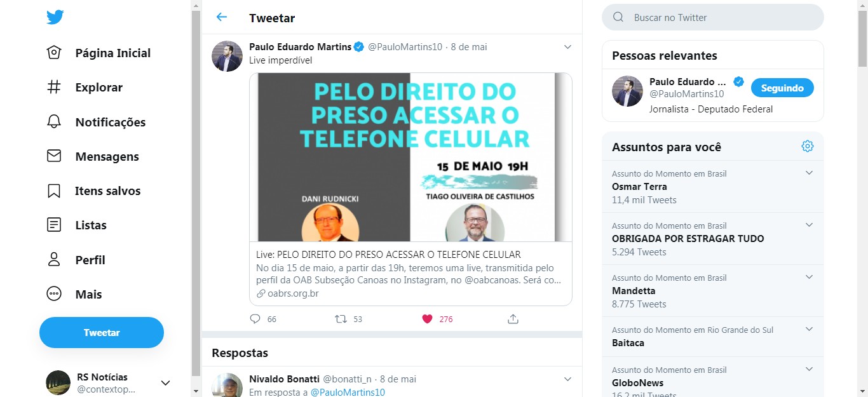The height and width of the screenshot is (397, 868).
Task: Go back using the arrow icon
Action: (x=221, y=17)
